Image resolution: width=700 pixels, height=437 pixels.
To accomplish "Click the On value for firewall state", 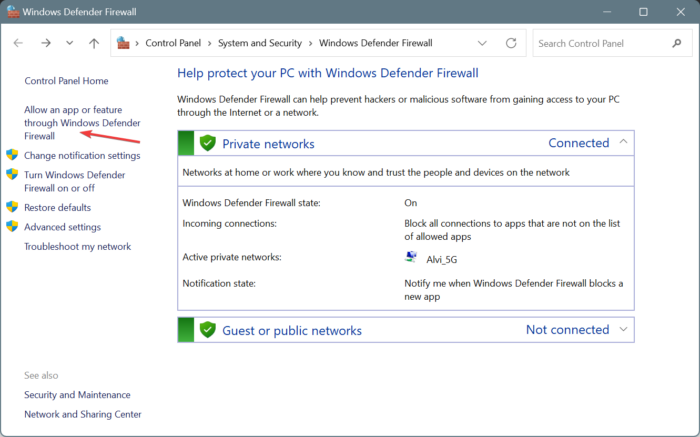I will pos(411,203).
